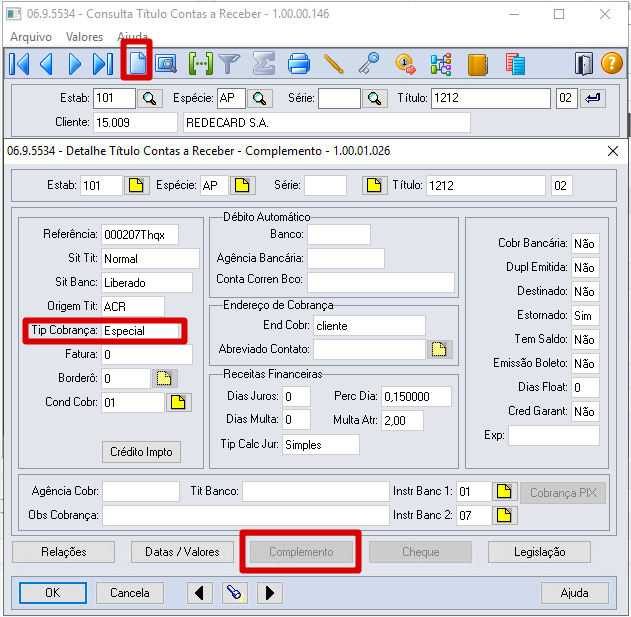
Task: Click the yellow pencil edit icon
Action: (x=334, y=64)
